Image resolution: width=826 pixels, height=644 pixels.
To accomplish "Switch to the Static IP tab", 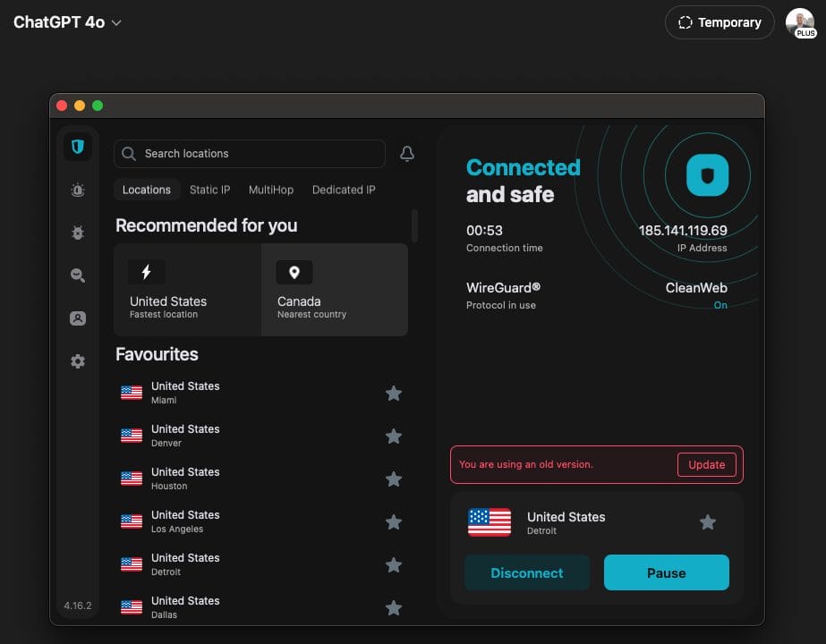I will click(x=209, y=190).
